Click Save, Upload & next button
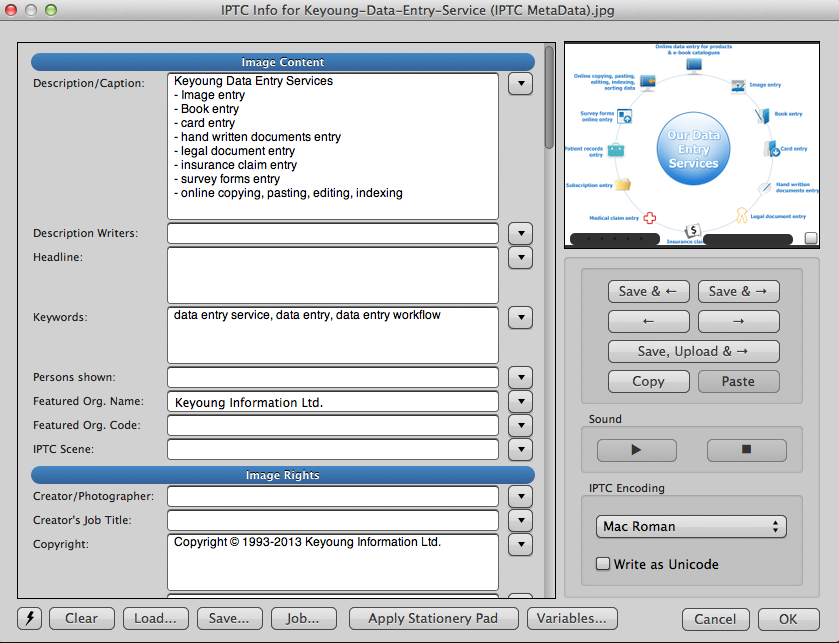 click(693, 351)
